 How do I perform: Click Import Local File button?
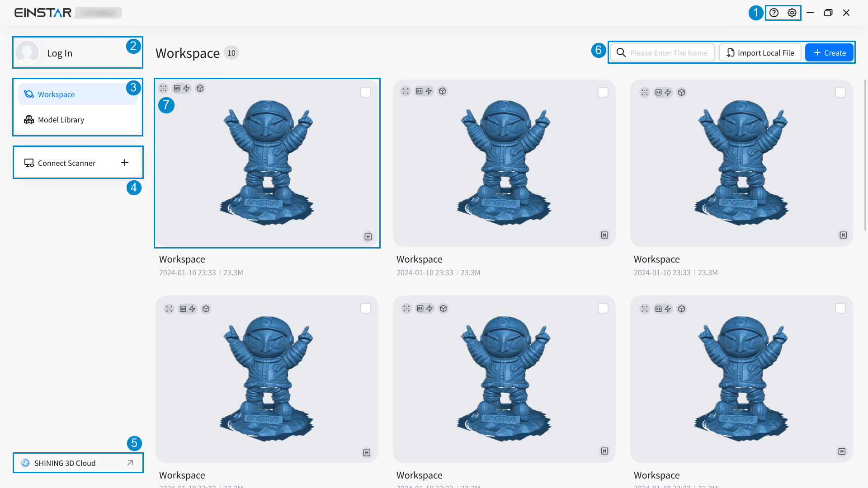760,53
